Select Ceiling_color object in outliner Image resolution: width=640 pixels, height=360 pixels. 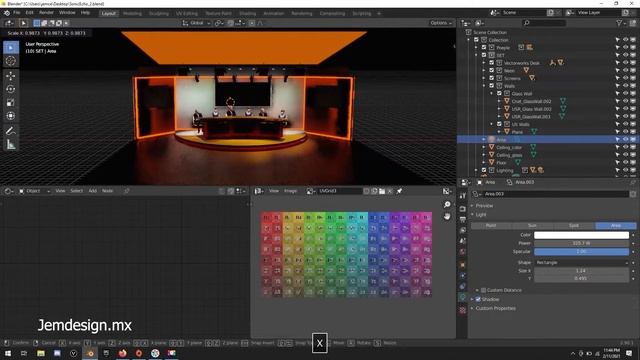[x=509, y=147]
